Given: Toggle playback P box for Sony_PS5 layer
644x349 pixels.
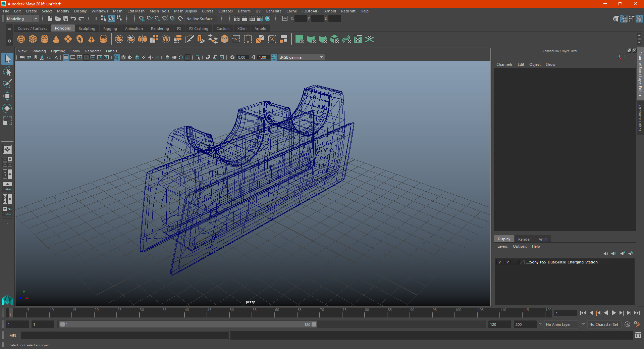Looking at the screenshot, I should [x=507, y=262].
